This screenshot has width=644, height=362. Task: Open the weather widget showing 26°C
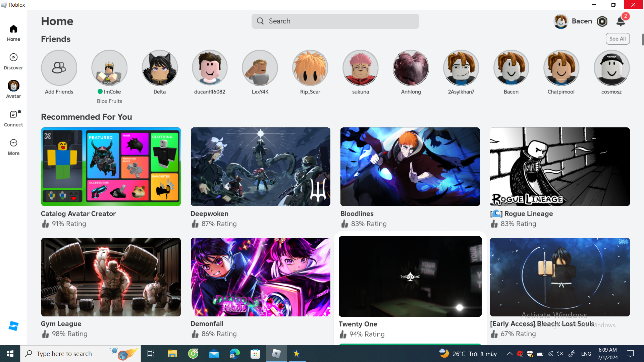pos(468,354)
